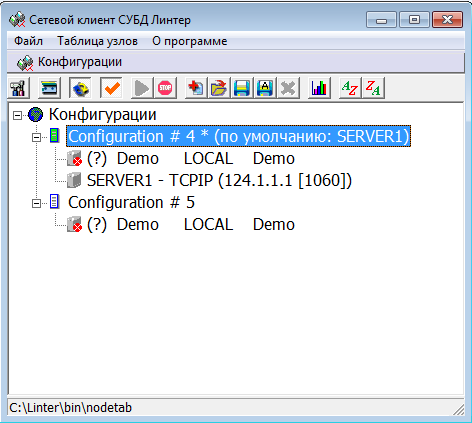This screenshot has height=423, width=472.
Task: Select SERVER1 - TCPIP (124.1.1.1 [1060]) row
Action: coord(219,180)
